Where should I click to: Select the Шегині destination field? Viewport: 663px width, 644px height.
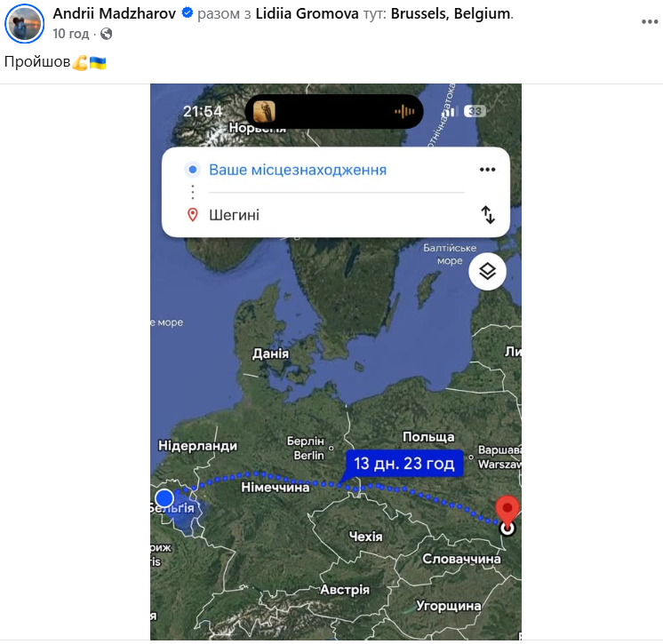click(234, 215)
